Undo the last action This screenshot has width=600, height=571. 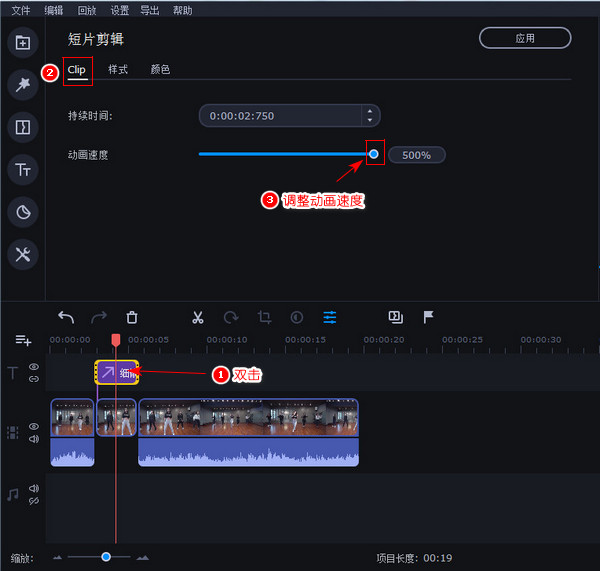(x=66, y=317)
